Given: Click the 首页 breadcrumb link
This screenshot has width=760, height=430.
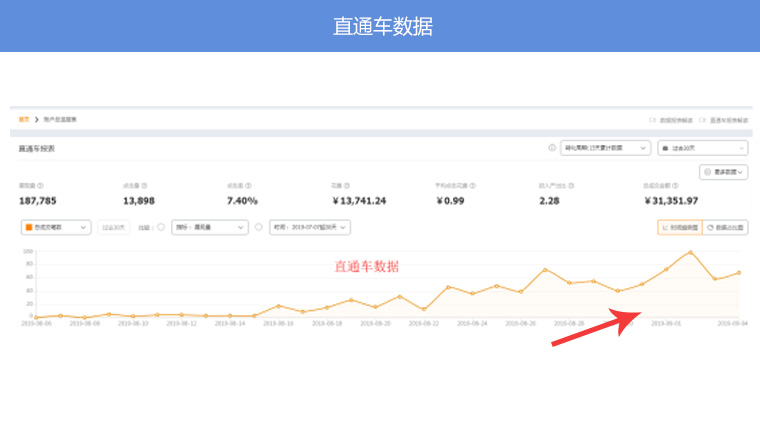Looking at the screenshot, I should click(24, 119).
